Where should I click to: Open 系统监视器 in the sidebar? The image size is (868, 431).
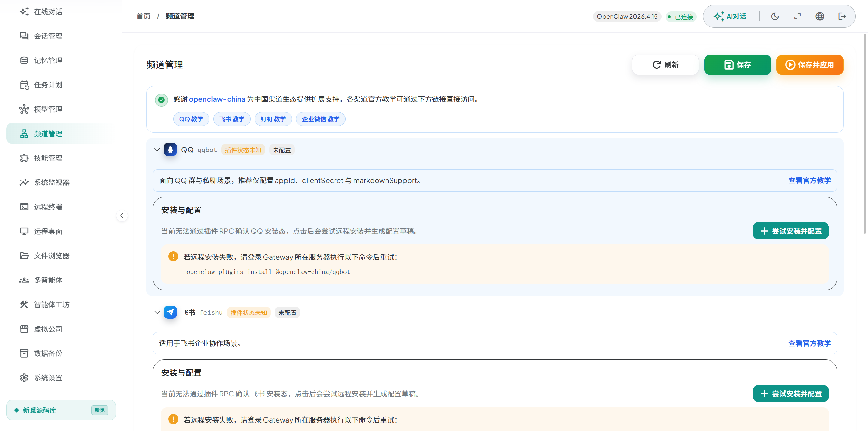[52, 182]
